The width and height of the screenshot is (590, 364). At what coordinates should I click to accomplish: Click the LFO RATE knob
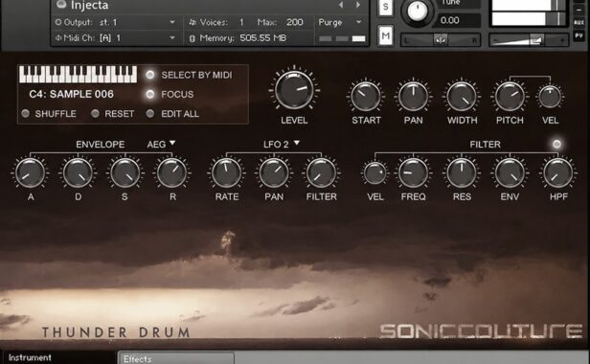pyautogui.click(x=226, y=172)
